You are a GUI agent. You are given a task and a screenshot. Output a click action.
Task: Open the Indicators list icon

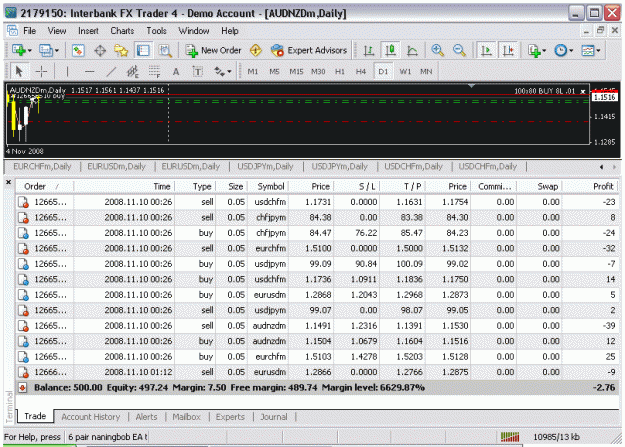click(534, 50)
